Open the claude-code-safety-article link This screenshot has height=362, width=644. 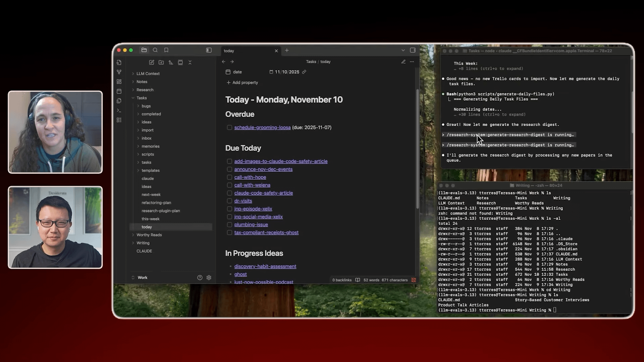pyautogui.click(x=263, y=193)
